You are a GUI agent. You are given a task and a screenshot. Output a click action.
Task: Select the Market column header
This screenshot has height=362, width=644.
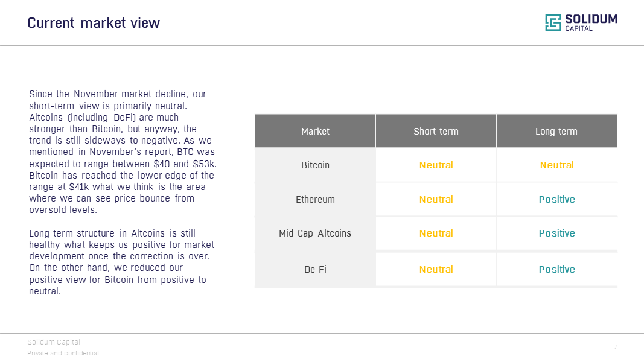315,131
